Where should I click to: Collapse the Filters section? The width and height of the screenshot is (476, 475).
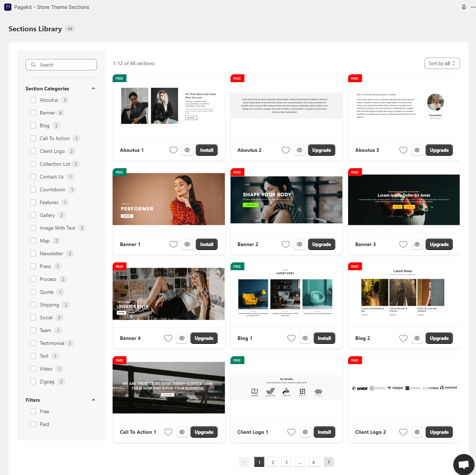pos(93,400)
